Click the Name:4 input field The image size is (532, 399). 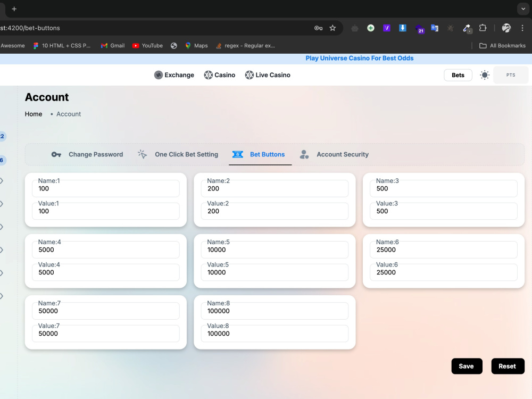[x=105, y=250]
